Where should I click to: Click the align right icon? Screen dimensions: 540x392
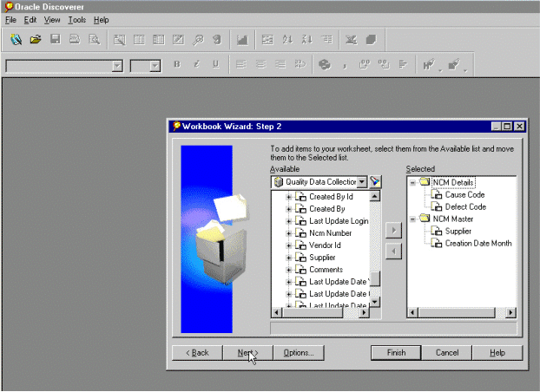[280, 64]
